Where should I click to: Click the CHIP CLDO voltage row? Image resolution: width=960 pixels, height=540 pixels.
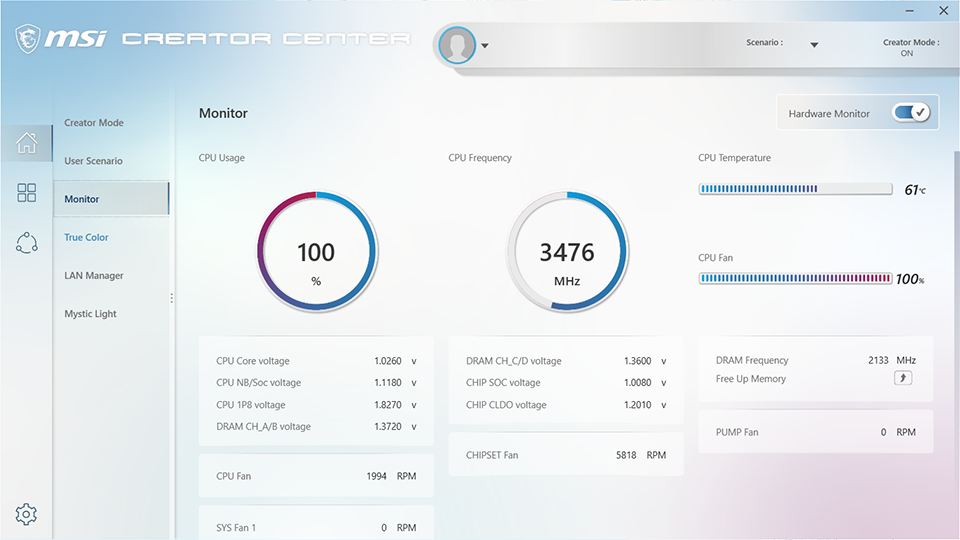tap(566, 405)
